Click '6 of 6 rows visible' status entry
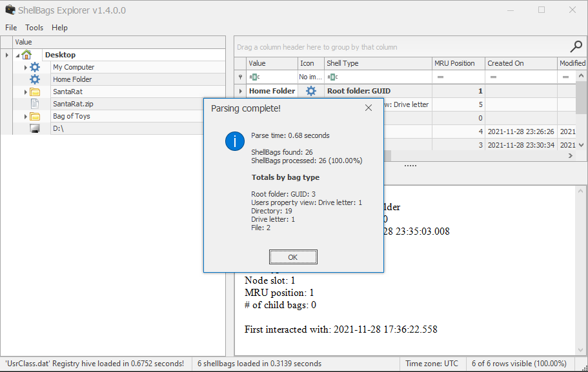588x372 pixels. click(519, 364)
